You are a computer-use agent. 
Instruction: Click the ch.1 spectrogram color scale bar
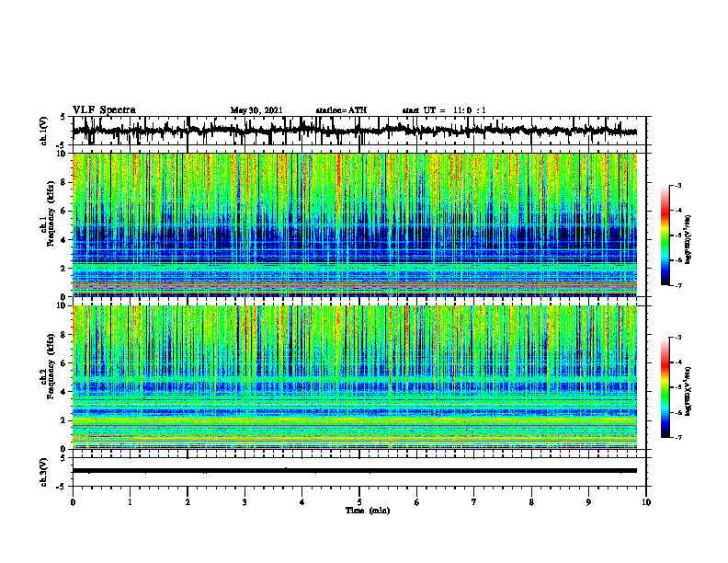click(x=665, y=236)
